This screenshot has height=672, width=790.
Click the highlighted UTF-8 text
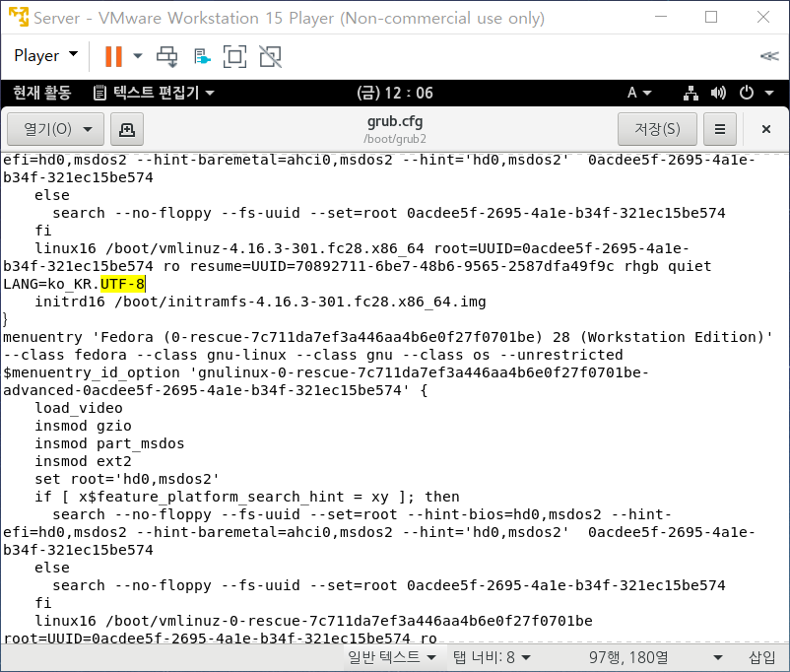pyautogui.click(x=122, y=284)
